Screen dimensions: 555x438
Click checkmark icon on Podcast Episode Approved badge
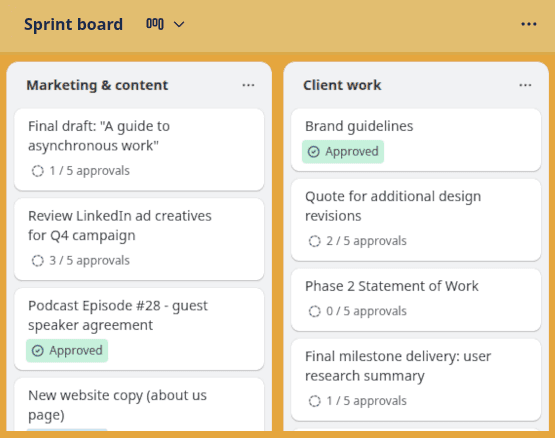(x=38, y=351)
